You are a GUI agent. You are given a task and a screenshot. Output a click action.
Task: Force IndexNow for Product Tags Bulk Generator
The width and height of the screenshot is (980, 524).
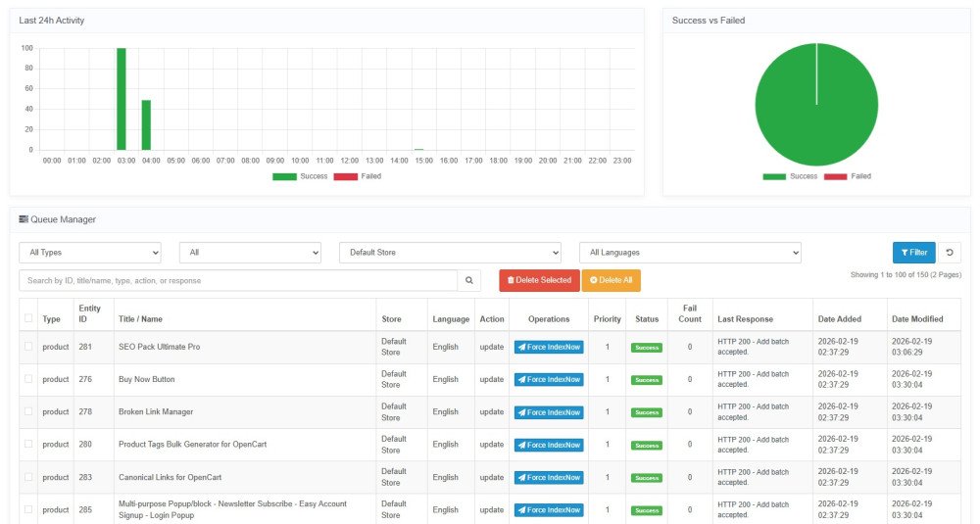(549, 445)
